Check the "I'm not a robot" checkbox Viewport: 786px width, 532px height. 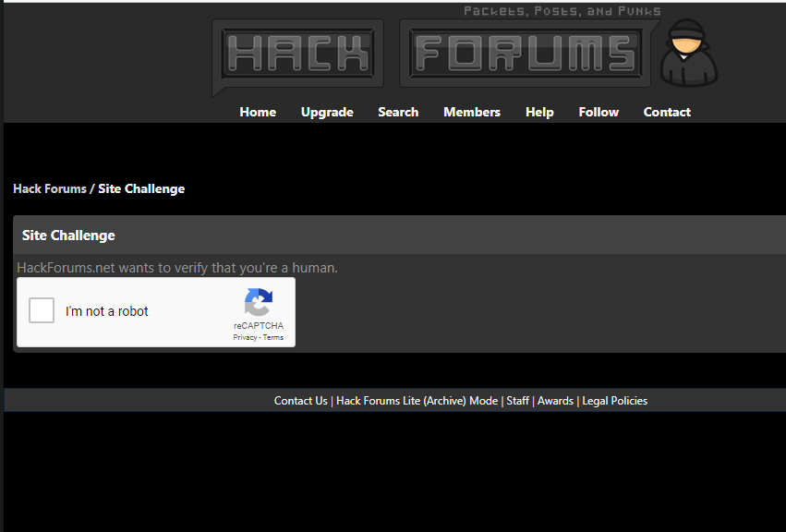click(x=42, y=311)
